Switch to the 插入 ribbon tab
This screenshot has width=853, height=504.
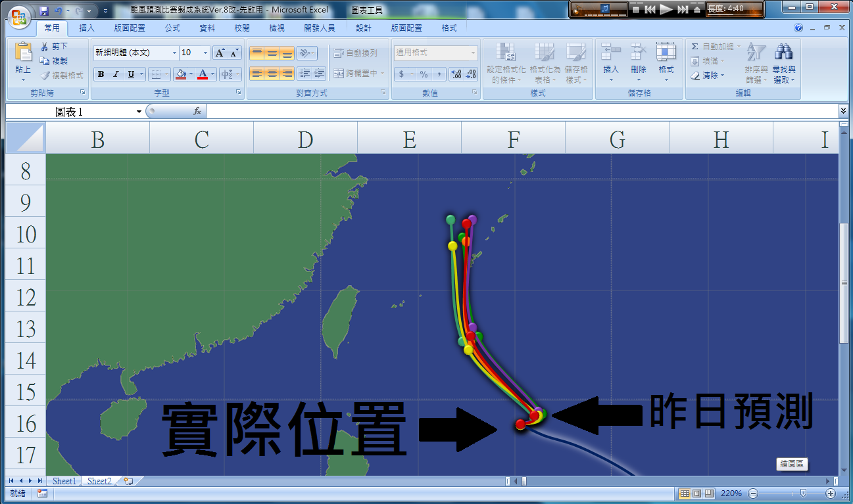[87, 28]
